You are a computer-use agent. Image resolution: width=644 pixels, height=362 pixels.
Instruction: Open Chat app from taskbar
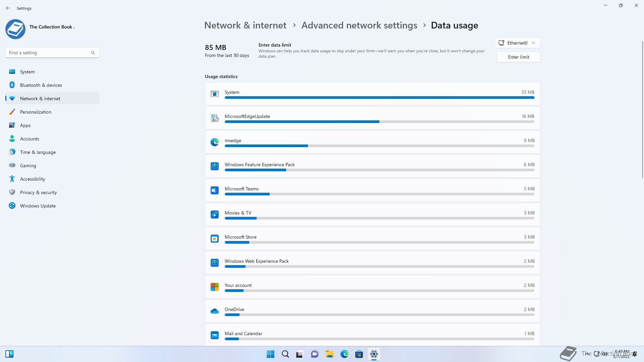pyautogui.click(x=315, y=354)
